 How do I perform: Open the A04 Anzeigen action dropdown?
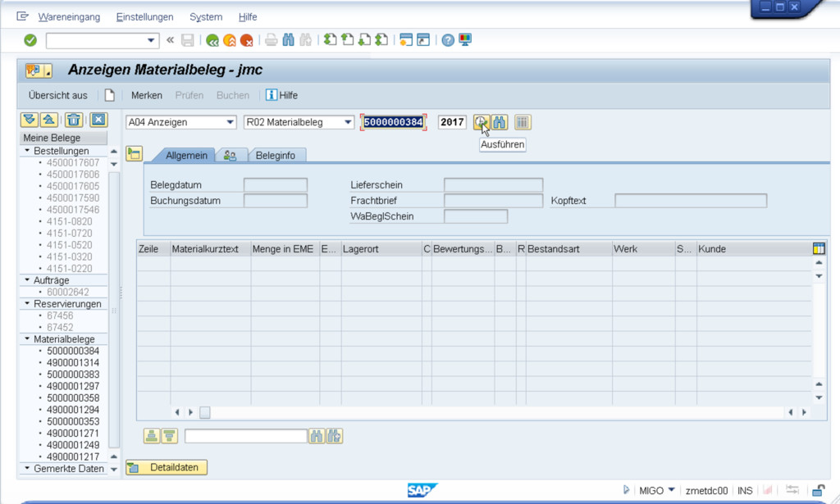coord(230,122)
